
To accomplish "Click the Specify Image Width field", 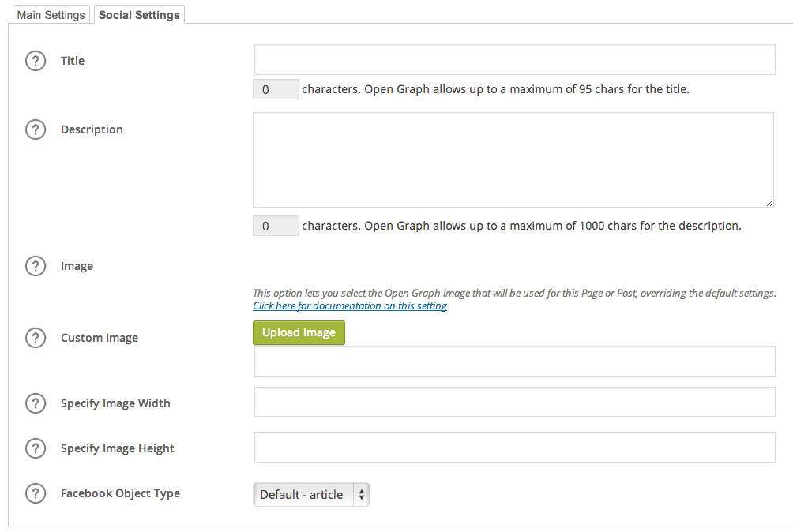I will click(x=513, y=402).
